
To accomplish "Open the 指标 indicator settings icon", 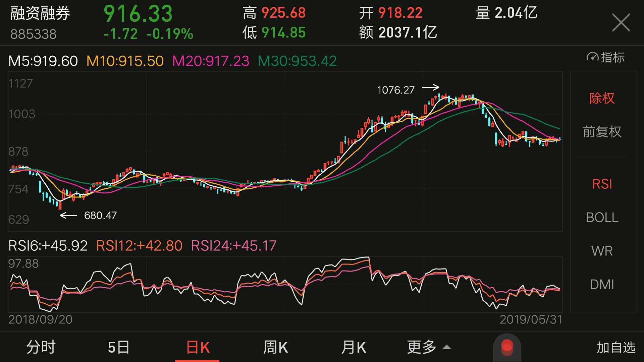I will click(x=606, y=58).
